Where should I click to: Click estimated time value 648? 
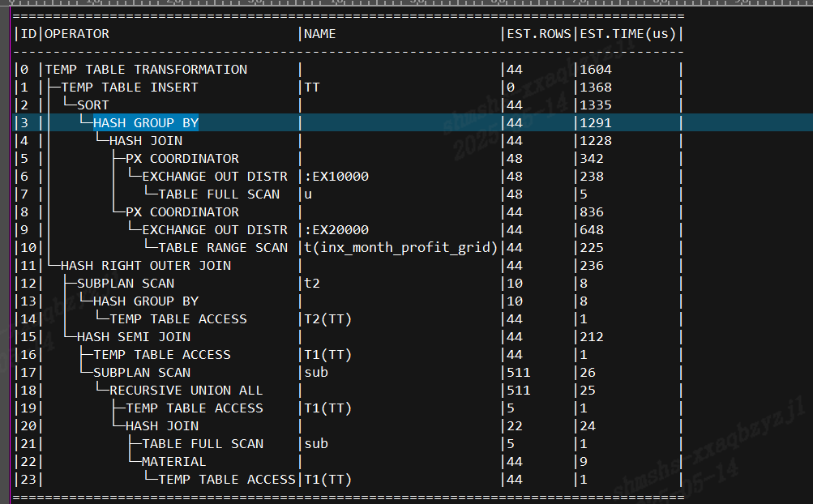pos(592,229)
